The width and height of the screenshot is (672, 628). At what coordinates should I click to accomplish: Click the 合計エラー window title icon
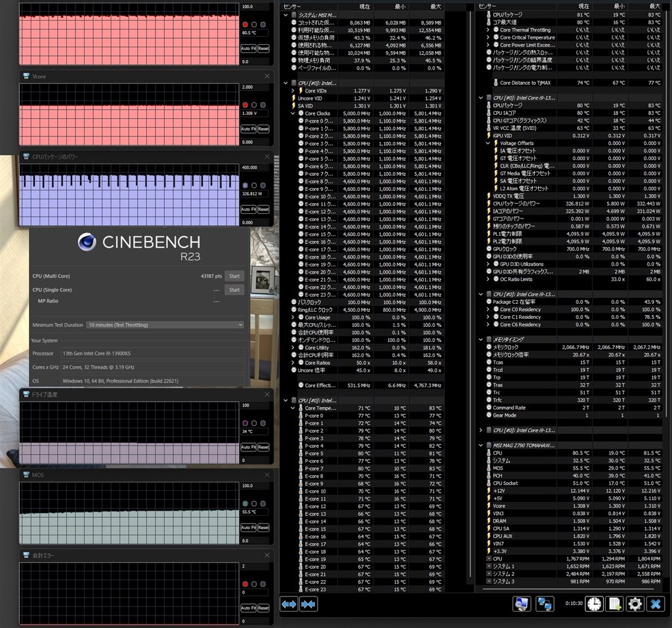pos(26,555)
